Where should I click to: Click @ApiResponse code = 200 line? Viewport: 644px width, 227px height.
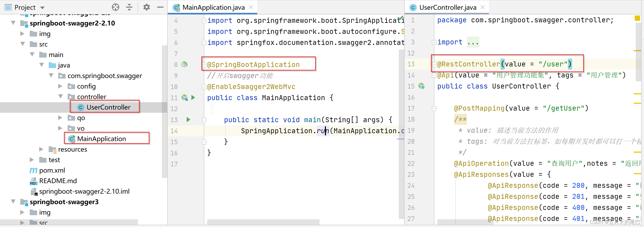tap(564, 185)
